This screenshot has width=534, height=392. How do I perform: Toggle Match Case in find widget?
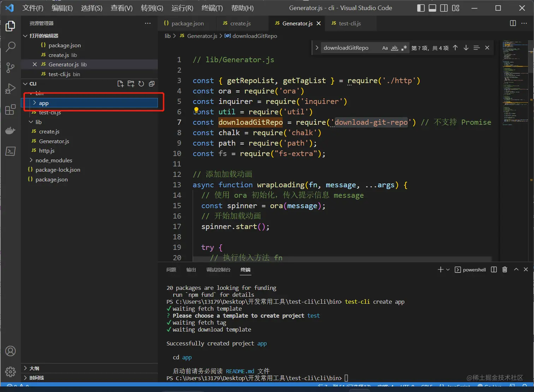pyautogui.click(x=385, y=48)
